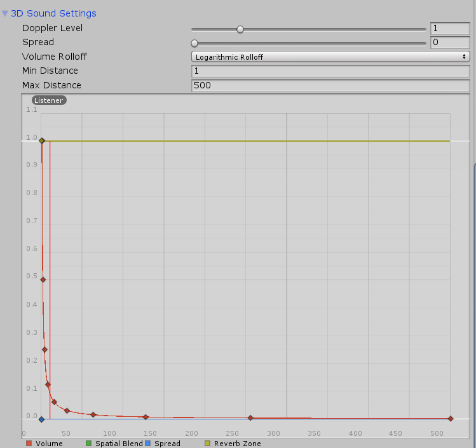Screen dimensions: 476x448
Task: Select the Listener marker label
Action: tap(49, 100)
